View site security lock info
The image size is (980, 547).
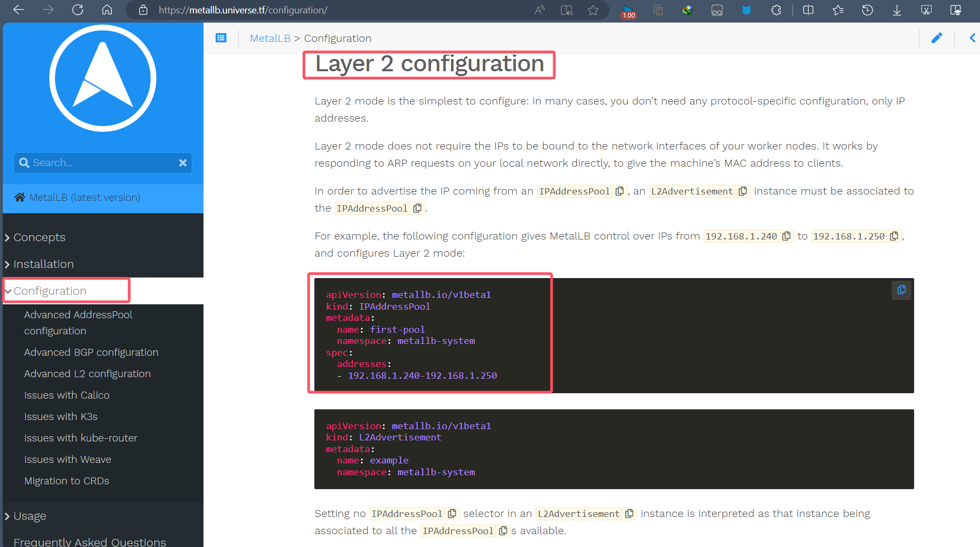pyautogui.click(x=143, y=10)
